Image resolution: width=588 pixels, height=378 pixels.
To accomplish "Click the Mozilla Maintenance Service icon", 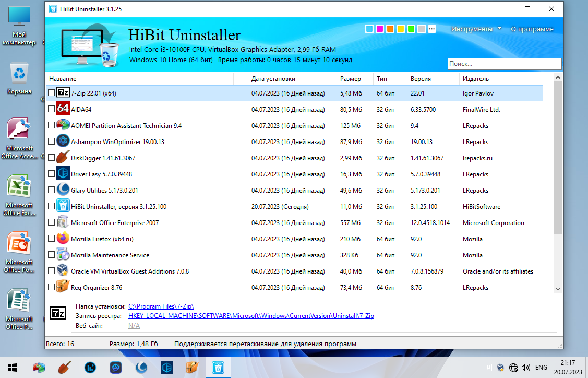I will click(x=63, y=254).
